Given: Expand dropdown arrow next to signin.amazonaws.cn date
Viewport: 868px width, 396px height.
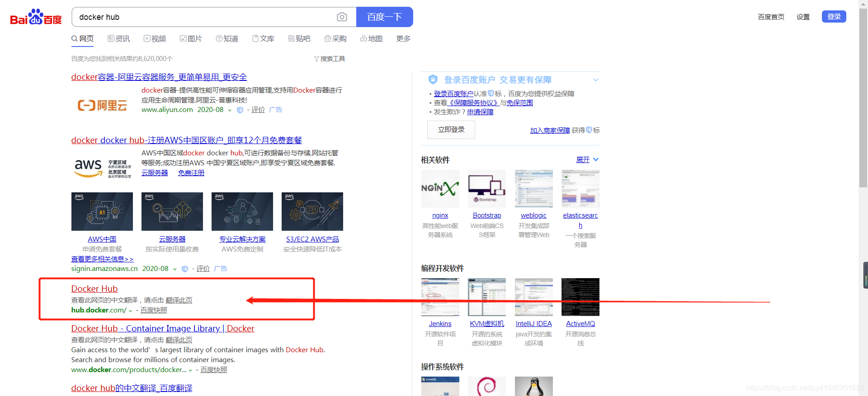Looking at the screenshot, I should (175, 269).
